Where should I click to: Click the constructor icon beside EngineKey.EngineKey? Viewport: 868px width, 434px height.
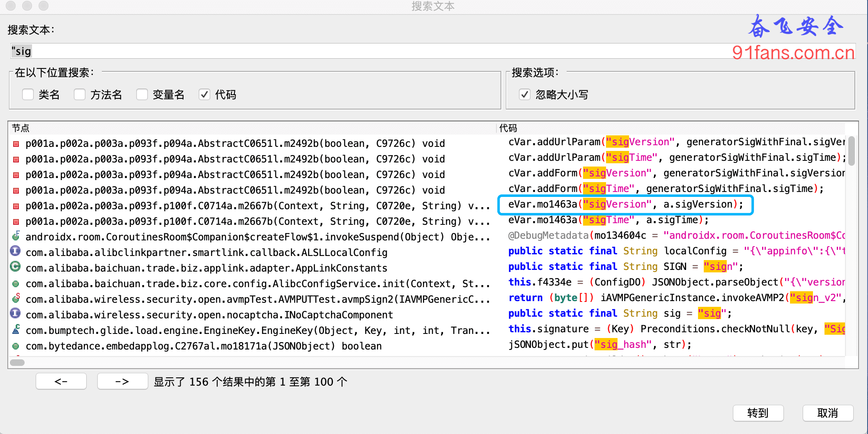point(16,329)
